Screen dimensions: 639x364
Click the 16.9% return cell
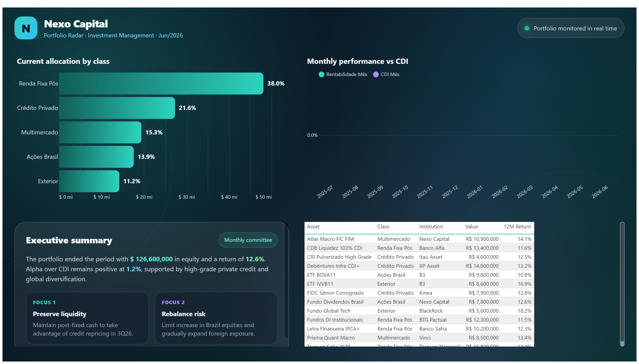524,284
